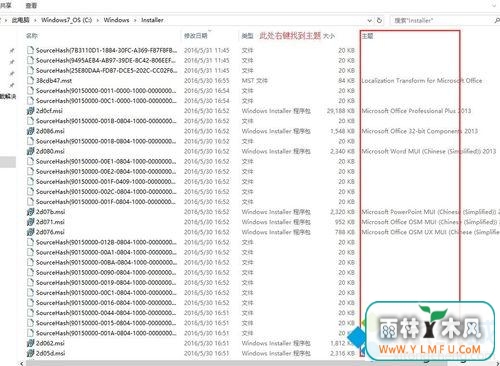Click the 2d076.msi installer package icon
Image resolution: width=500 pixels, height=366 pixels.
point(30,232)
